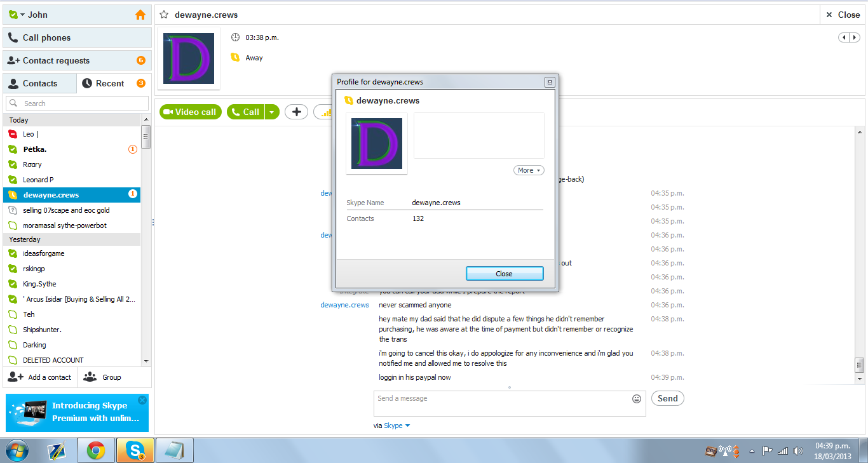Screen dimensions: 868x463
Task: Select the contact named Teh
Action: [72, 314]
